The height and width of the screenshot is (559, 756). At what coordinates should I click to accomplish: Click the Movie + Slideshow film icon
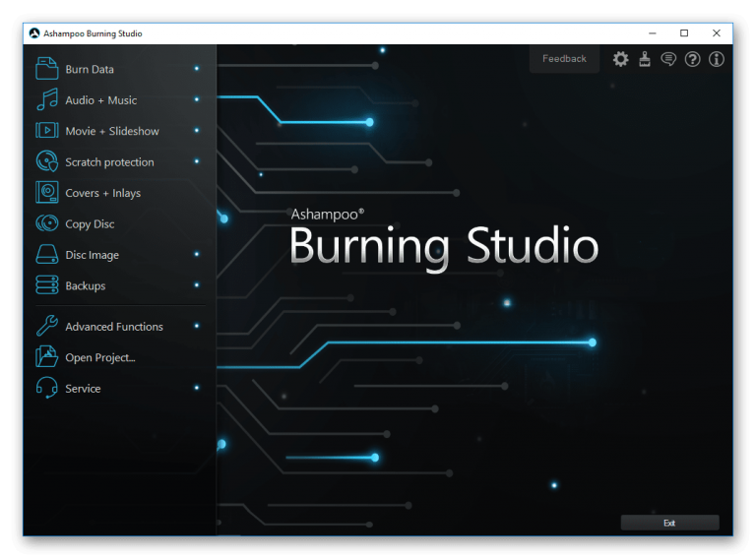(x=47, y=131)
